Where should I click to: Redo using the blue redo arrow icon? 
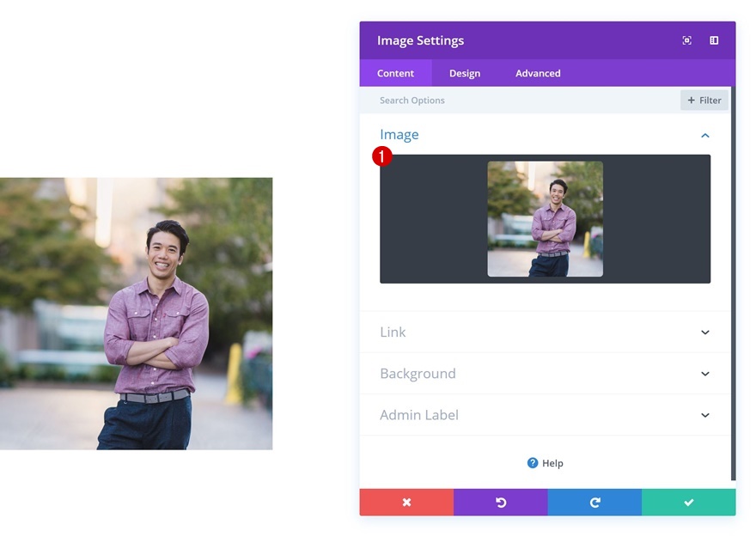(x=594, y=503)
